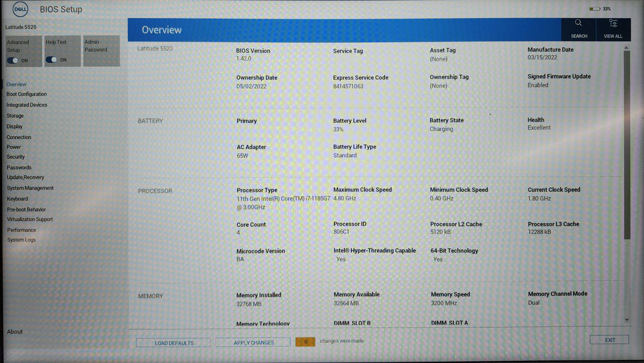Select Overview in sidebar
The image size is (644, 363).
tap(17, 85)
